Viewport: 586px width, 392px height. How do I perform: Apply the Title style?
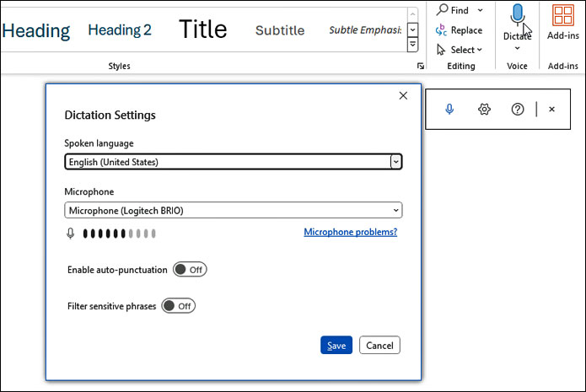click(x=202, y=30)
